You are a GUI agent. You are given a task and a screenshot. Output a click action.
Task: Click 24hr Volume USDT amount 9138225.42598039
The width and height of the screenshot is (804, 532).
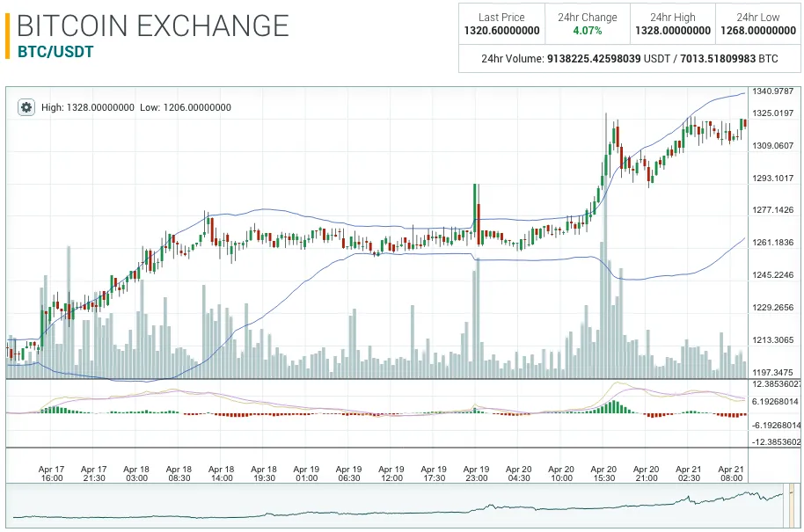pyautogui.click(x=594, y=58)
